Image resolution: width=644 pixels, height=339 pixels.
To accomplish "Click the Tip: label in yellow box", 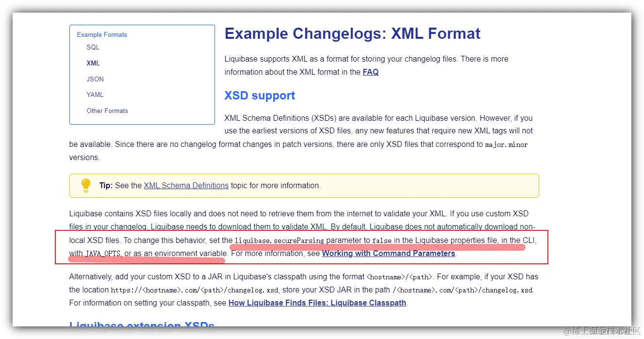I will (x=106, y=185).
